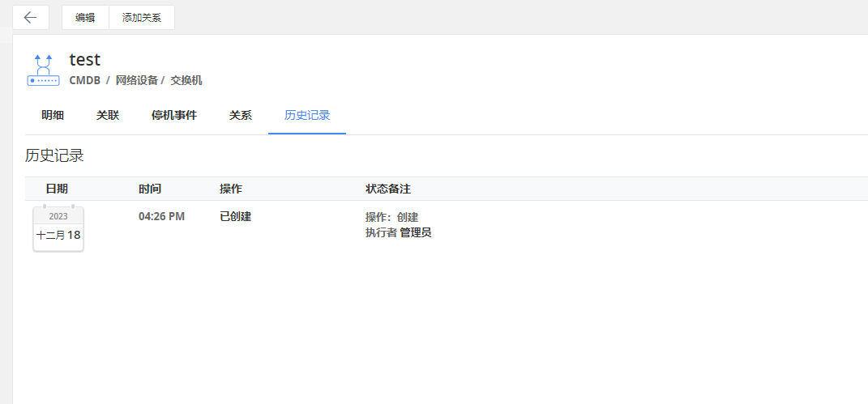This screenshot has height=404, width=868.
Task: Go to the 关系 tab
Action: [x=241, y=115]
